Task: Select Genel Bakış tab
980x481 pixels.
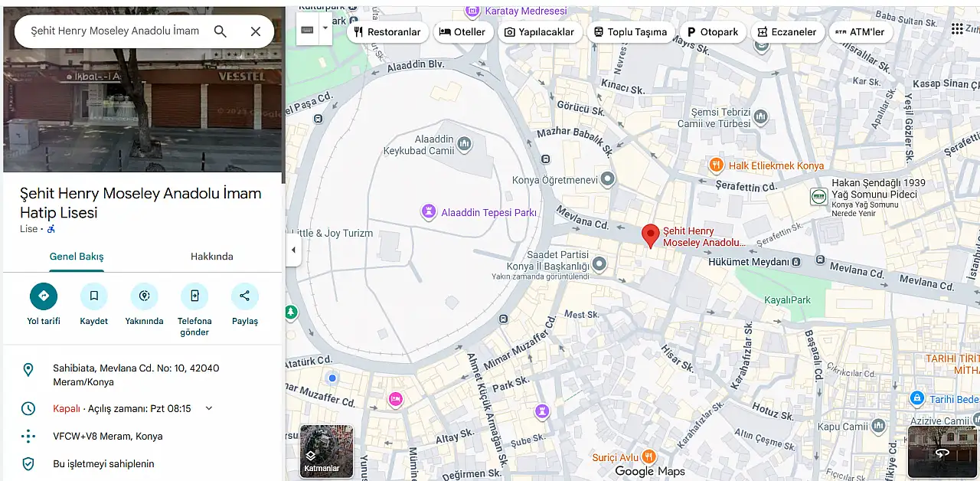Action: click(x=77, y=257)
